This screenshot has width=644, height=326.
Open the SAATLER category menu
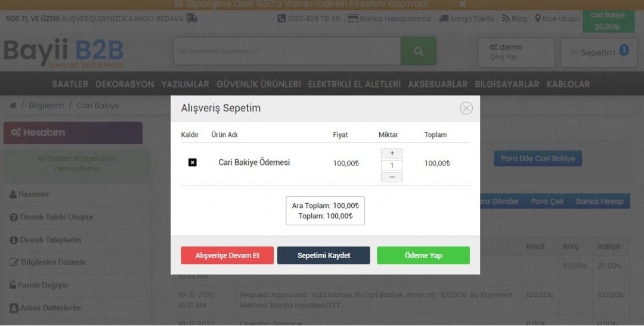coord(70,84)
